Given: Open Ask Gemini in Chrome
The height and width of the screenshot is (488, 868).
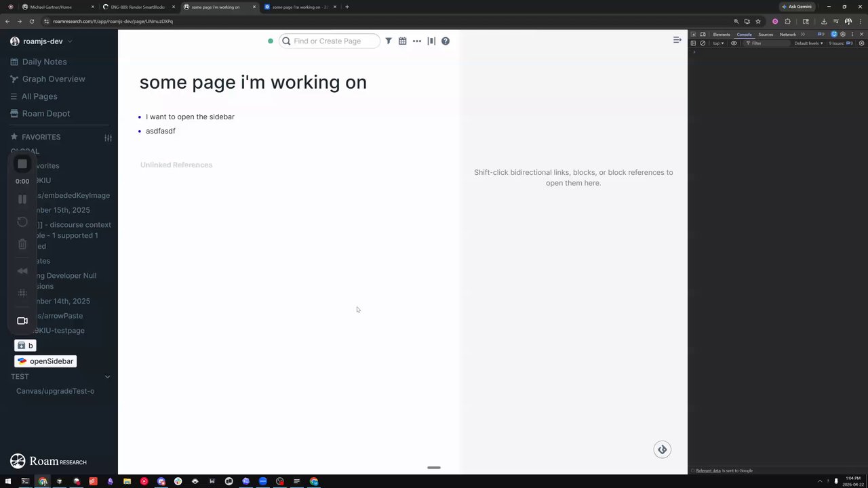Looking at the screenshot, I should pyautogui.click(x=797, y=7).
